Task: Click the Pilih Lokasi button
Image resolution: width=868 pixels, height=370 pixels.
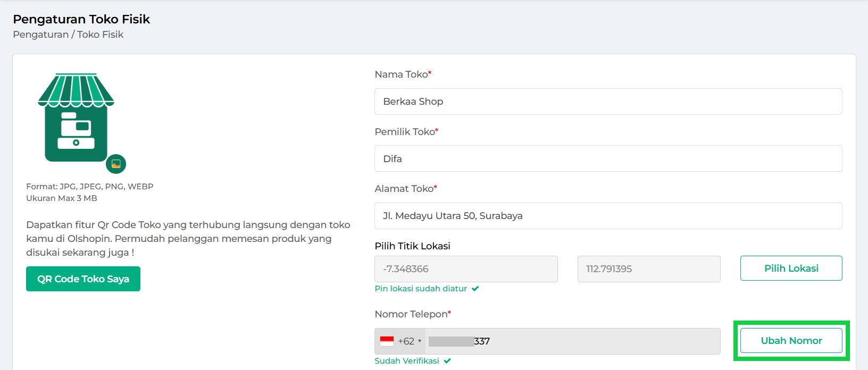Action: coord(791,268)
